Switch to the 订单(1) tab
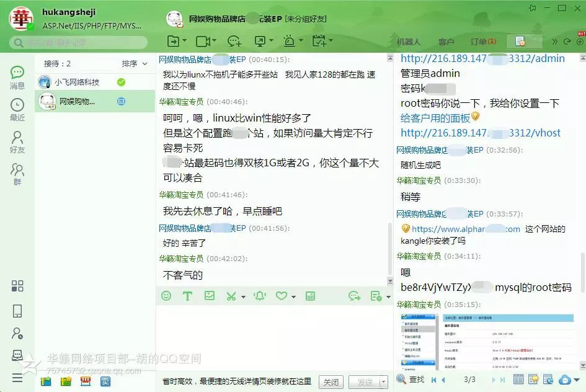Viewport: 586px width, 392px height. pos(483,42)
